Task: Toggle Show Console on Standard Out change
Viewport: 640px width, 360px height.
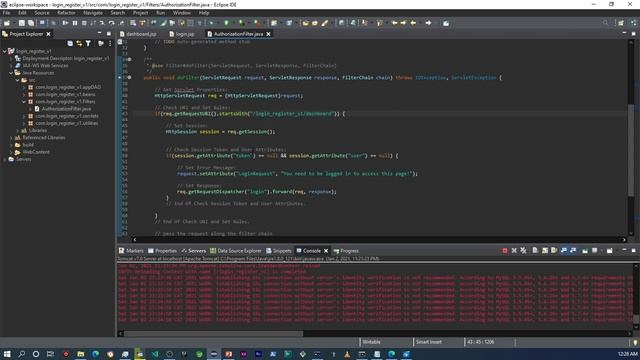Action: pyautogui.click(x=564, y=251)
